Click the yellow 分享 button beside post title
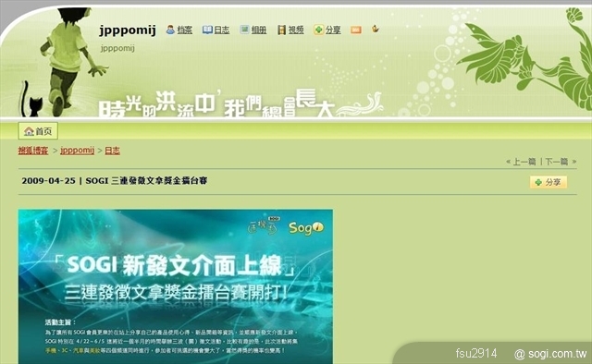592x364 pixels. coord(549,182)
